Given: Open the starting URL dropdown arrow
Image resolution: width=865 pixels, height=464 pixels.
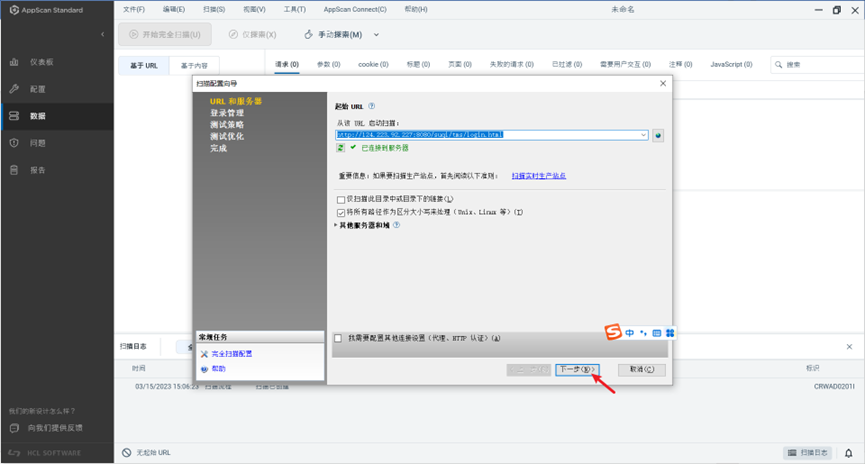Looking at the screenshot, I should click(x=643, y=135).
